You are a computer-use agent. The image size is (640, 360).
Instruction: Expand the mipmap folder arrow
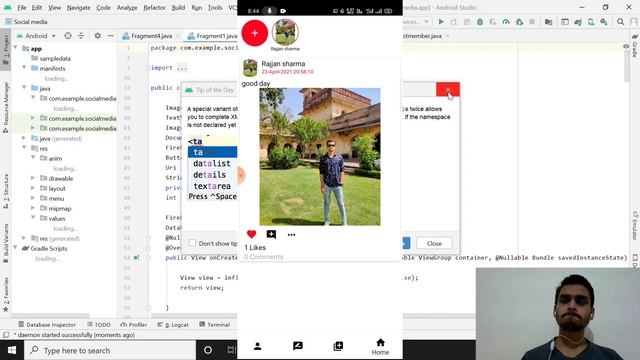(x=33, y=208)
